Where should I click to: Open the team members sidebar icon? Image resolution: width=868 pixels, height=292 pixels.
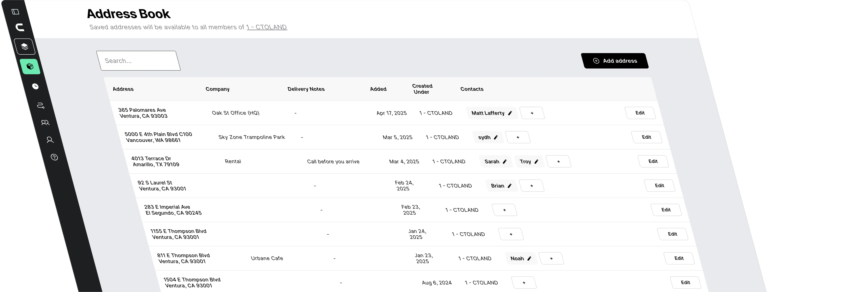coord(45,123)
